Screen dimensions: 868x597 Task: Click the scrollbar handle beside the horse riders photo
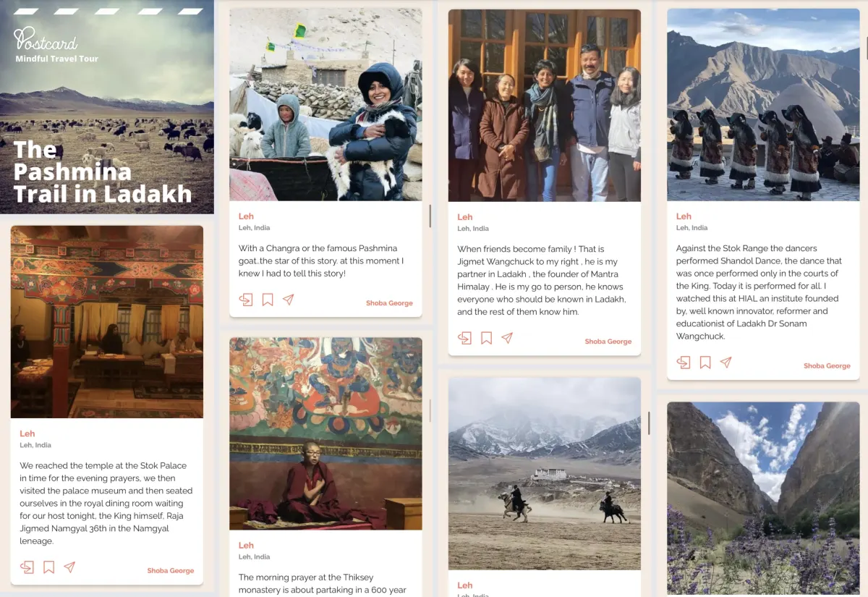(x=649, y=423)
